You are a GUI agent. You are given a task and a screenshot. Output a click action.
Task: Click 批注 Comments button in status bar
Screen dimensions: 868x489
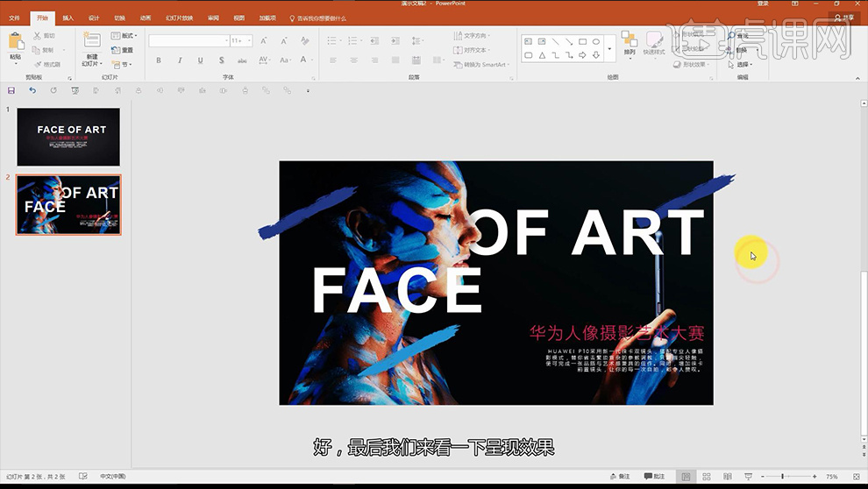654,476
